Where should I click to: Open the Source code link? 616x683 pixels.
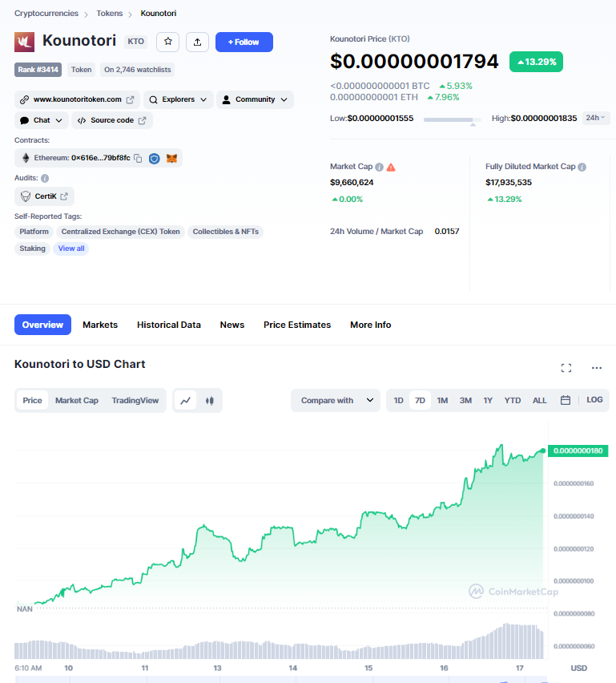click(112, 121)
